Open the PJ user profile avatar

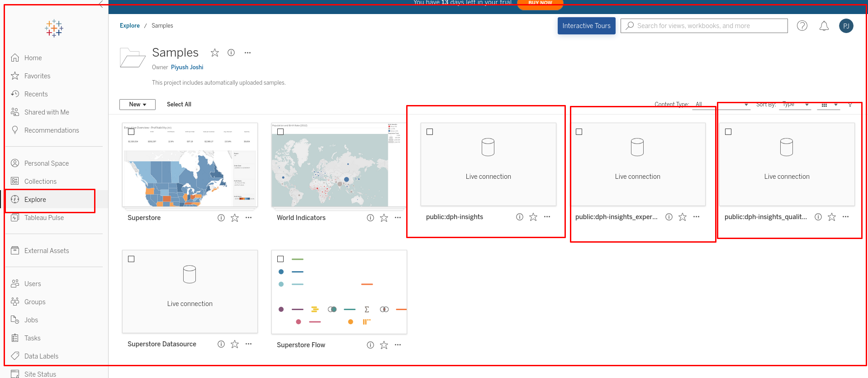846,26
